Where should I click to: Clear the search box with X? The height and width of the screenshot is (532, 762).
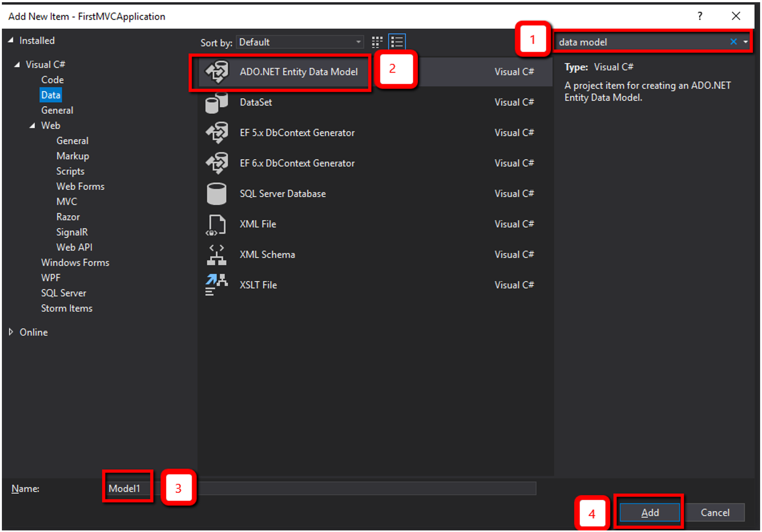(x=733, y=42)
